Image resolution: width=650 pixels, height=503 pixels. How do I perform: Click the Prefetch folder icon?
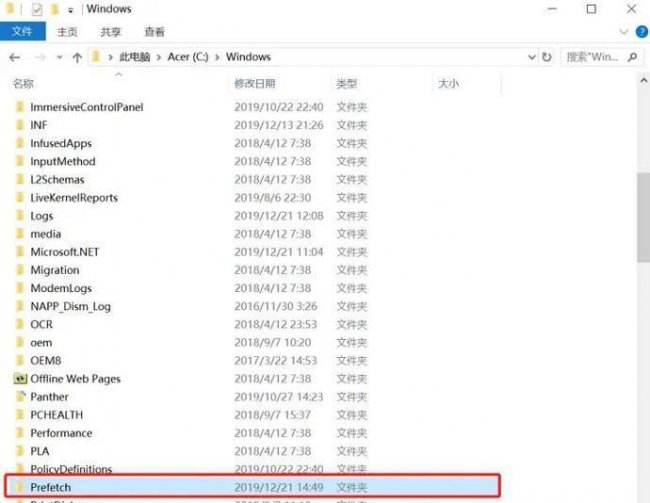tap(19, 487)
